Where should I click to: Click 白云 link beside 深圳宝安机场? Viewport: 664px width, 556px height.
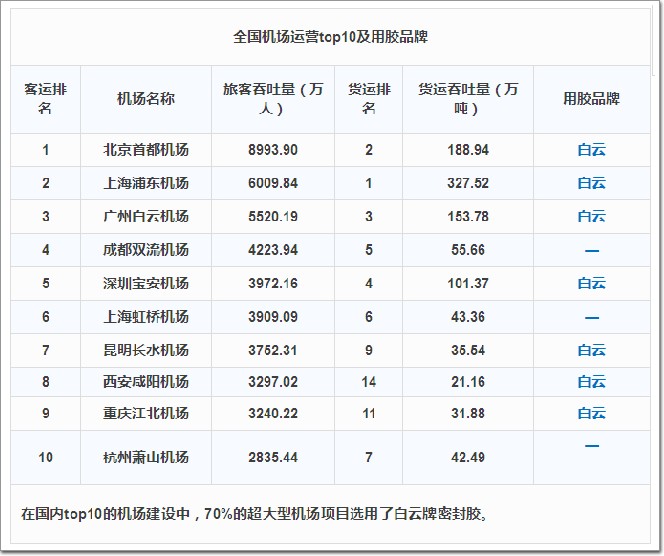tap(591, 283)
